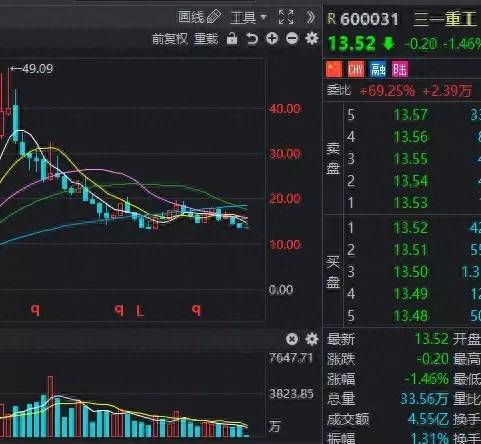This screenshot has width=481, height=444.
Task: Click the 40.00 price axis label
Action: click(285, 109)
